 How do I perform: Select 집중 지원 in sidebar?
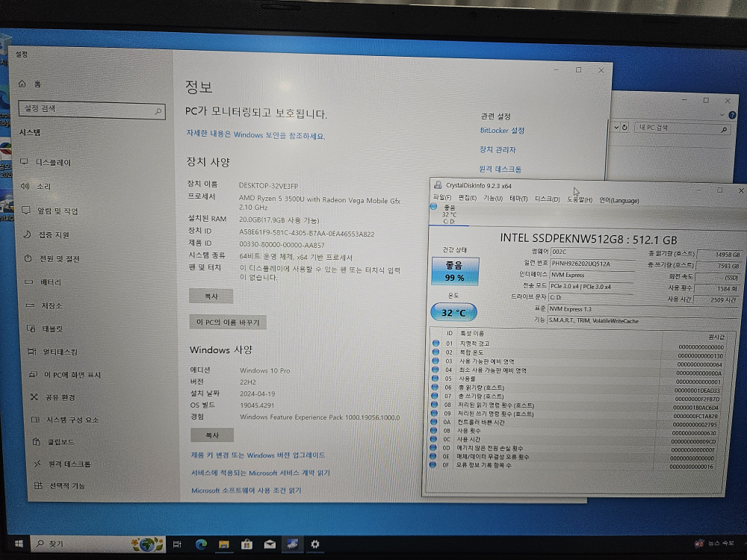tap(46, 234)
